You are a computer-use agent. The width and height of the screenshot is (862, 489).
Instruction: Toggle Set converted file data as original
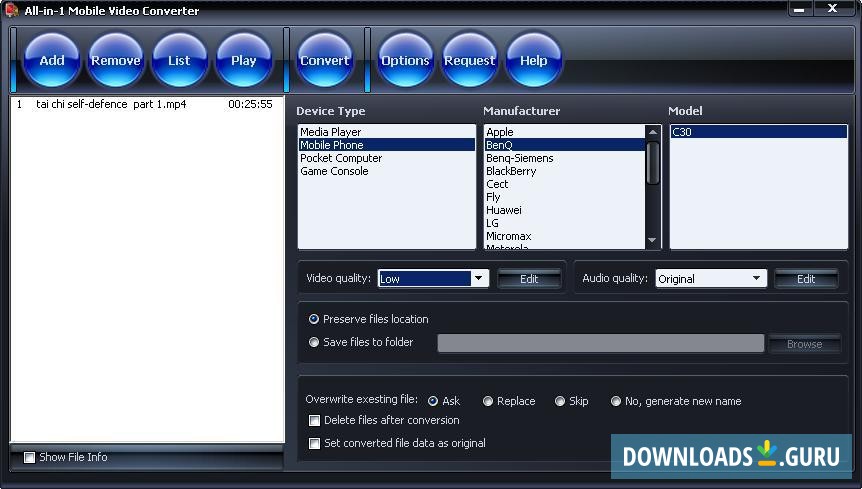314,443
